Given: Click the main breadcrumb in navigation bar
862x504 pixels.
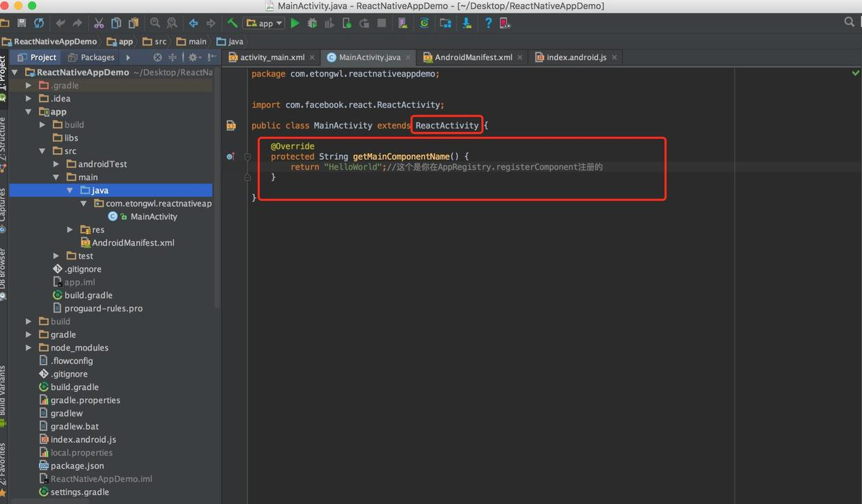Looking at the screenshot, I should [191, 42].
